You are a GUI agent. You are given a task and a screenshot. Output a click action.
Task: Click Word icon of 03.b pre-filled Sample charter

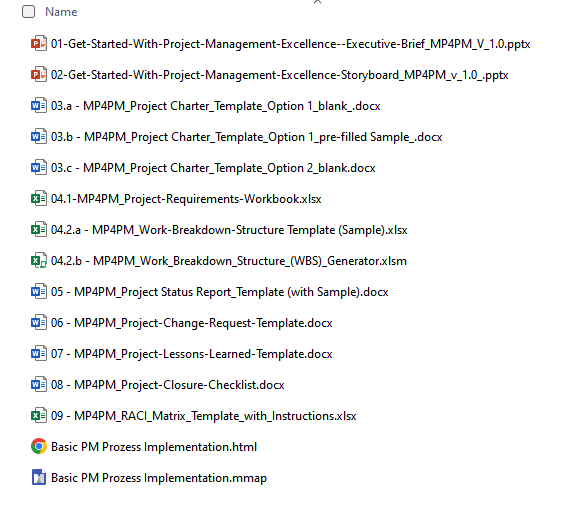point(39,136)
